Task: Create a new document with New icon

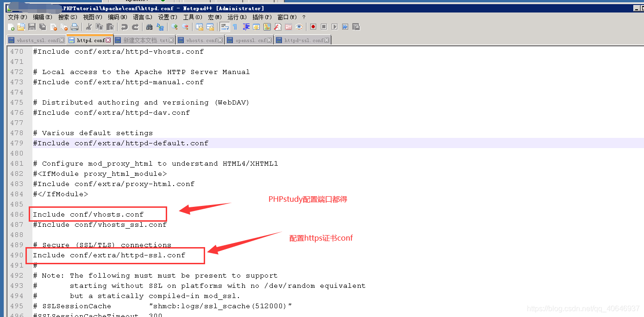Action: 11,27
